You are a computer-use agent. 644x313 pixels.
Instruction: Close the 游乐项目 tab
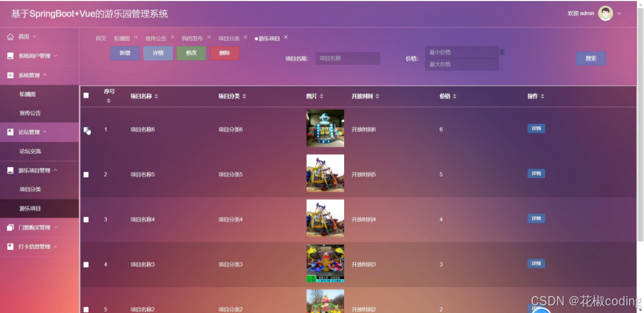click(286, 37)
